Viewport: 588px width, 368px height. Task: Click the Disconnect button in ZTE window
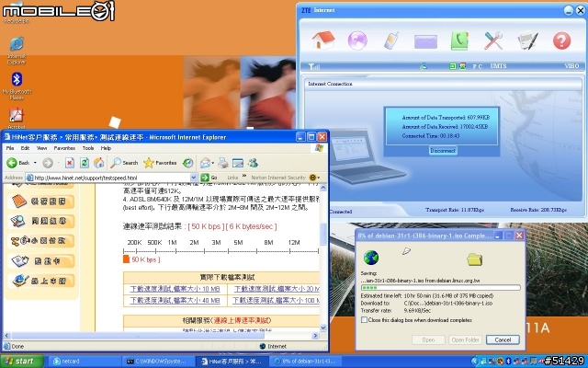(x=443, y=151)
